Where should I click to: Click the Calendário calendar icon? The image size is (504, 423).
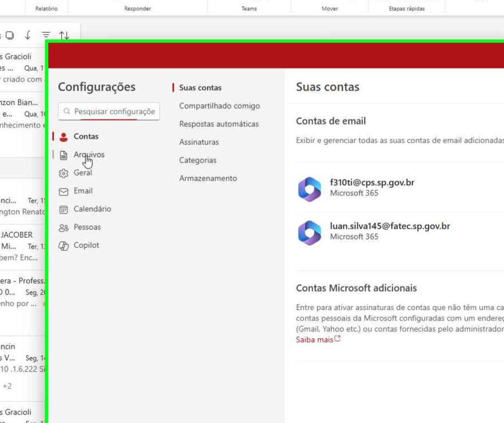tap(63, 209)
